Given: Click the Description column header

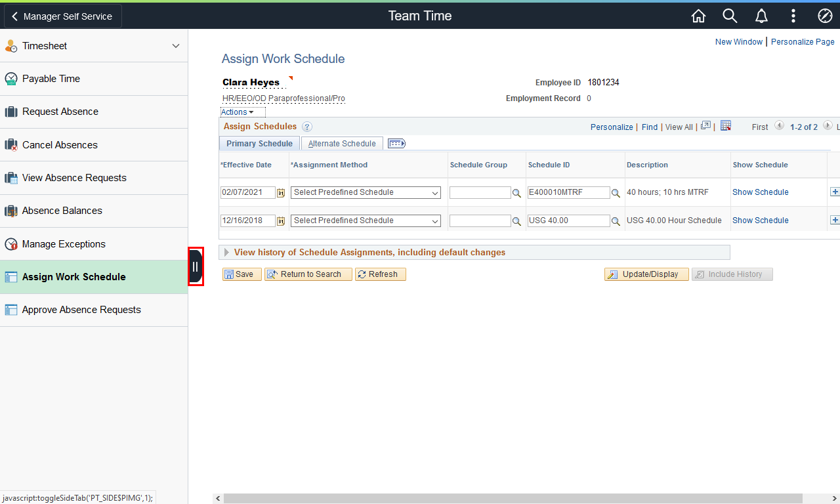Looking at the screenshot, I should click(647, 165).
